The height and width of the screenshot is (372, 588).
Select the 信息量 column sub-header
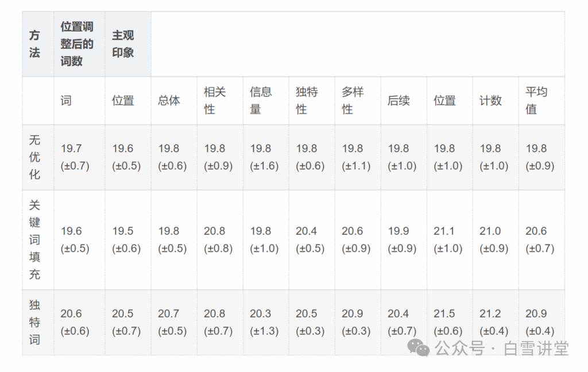point(261,100)
